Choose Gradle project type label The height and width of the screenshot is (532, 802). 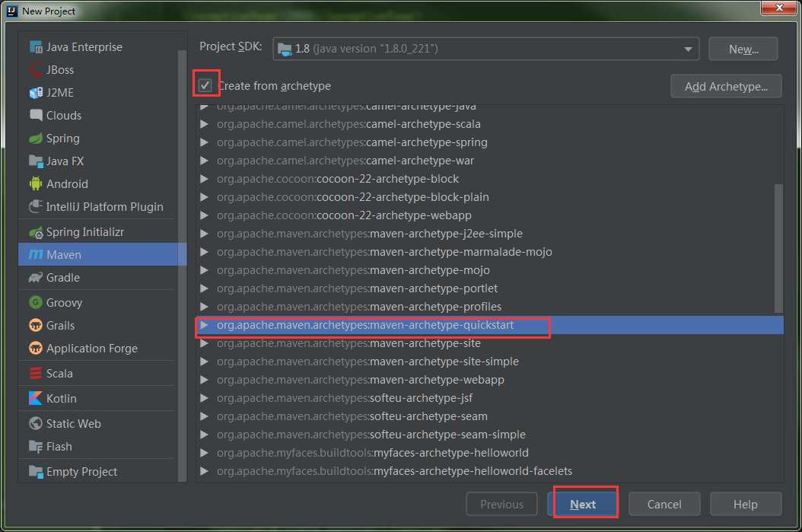point(63,277)
